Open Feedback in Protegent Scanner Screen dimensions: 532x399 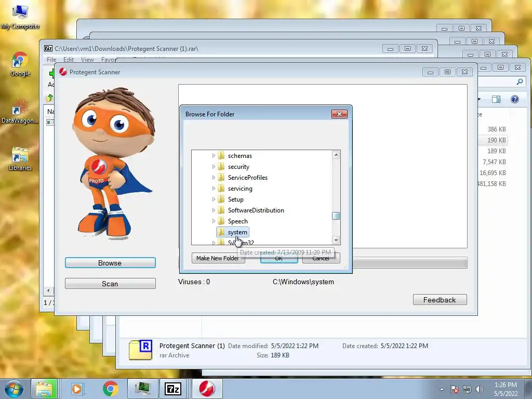(x=440, y=300)
